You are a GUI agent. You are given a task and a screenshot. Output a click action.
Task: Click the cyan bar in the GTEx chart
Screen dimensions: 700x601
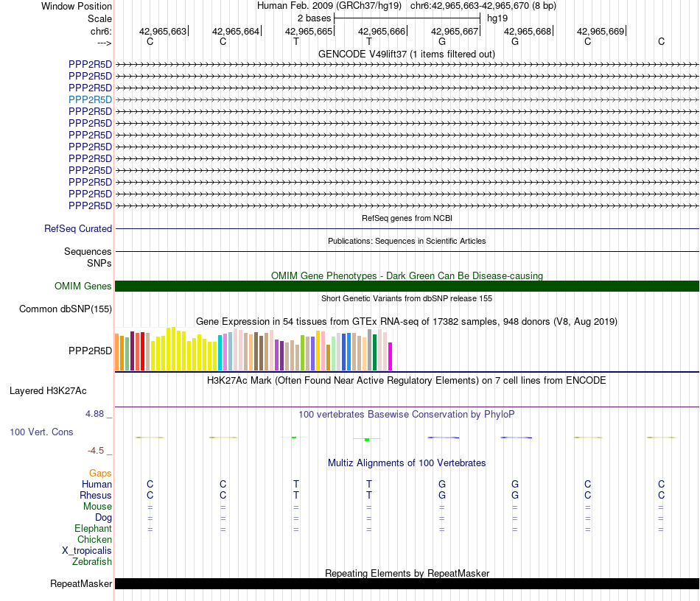click(220, 353)
